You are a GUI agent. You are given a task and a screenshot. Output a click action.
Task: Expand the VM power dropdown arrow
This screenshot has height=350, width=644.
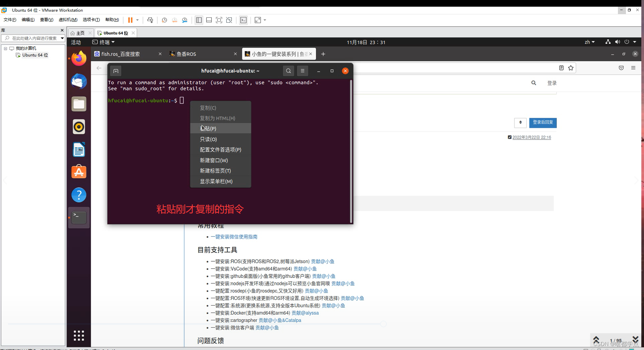(x=137, y=20)
